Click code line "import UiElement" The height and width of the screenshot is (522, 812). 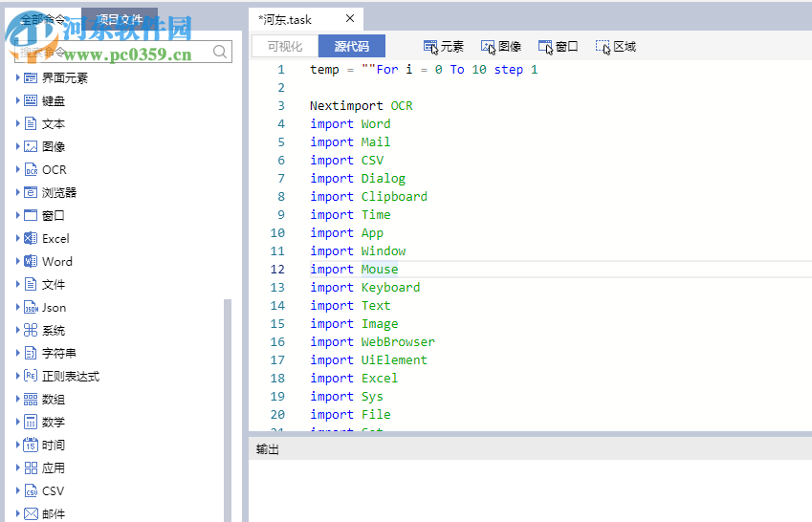[x=369, y=359]
